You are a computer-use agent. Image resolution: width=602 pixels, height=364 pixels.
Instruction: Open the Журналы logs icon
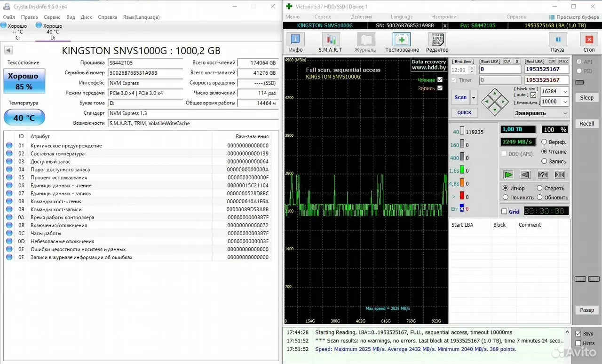pos(365,40)
